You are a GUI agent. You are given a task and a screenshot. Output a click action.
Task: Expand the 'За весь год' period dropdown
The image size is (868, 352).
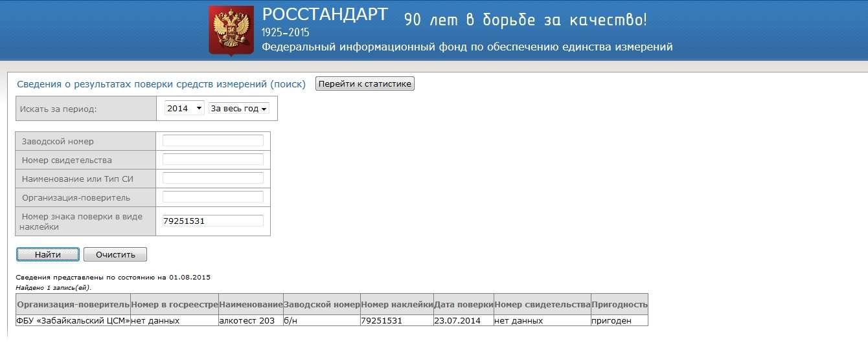[238, 109]
